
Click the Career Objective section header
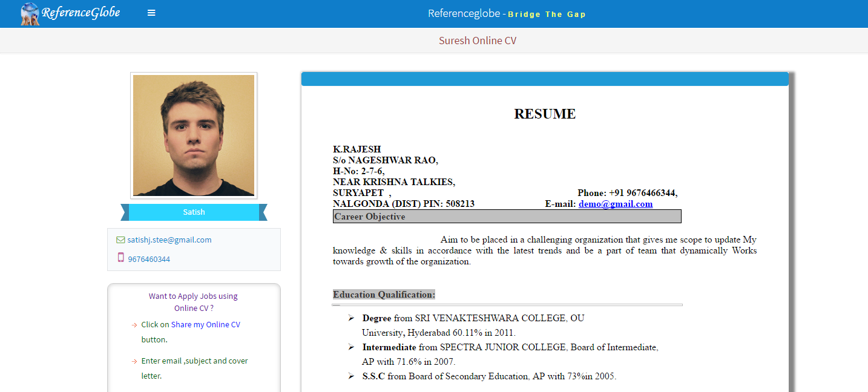[x=507, y=217]
